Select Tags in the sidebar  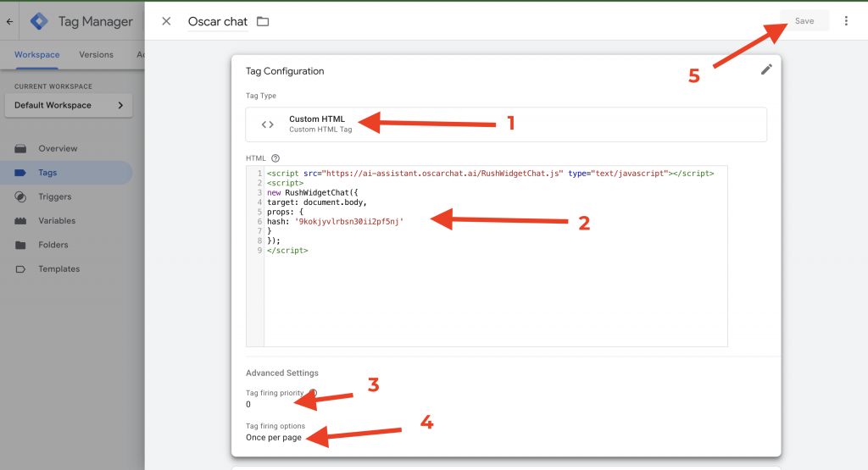coord(47,173)
